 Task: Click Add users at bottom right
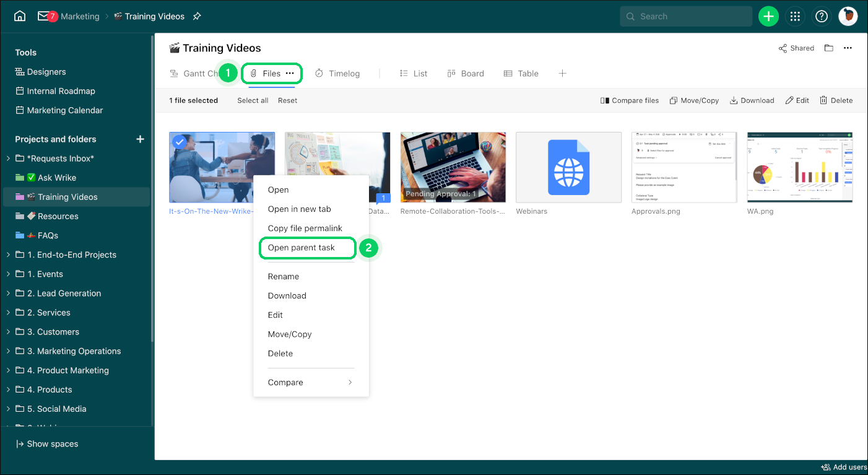pyautogui.click(x=843, y=468)
